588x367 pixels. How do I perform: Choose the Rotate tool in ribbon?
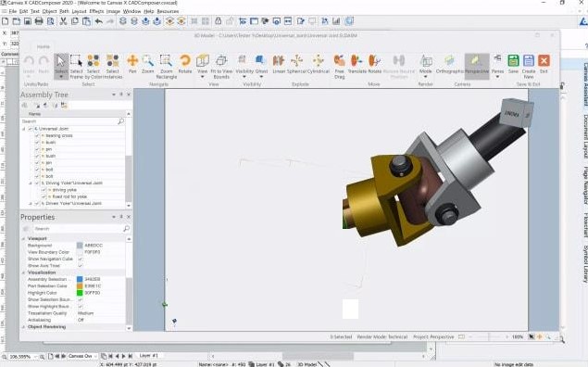click(185, 64)
